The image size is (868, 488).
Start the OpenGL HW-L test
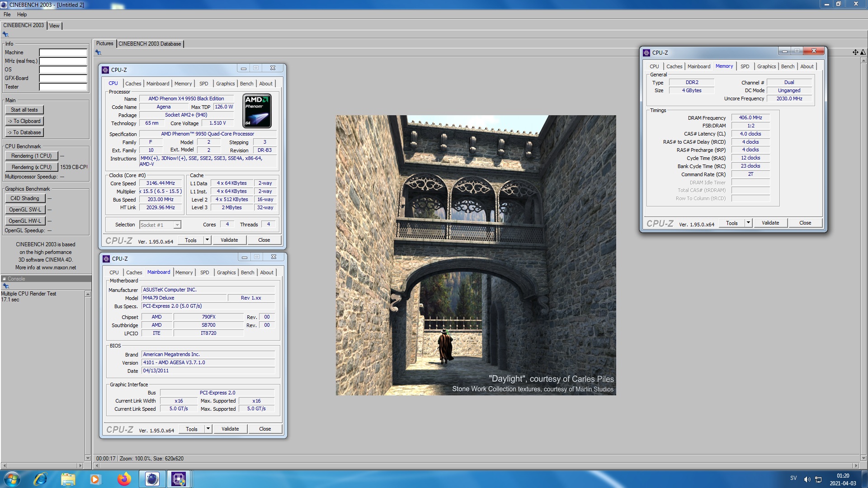[25, 221]
